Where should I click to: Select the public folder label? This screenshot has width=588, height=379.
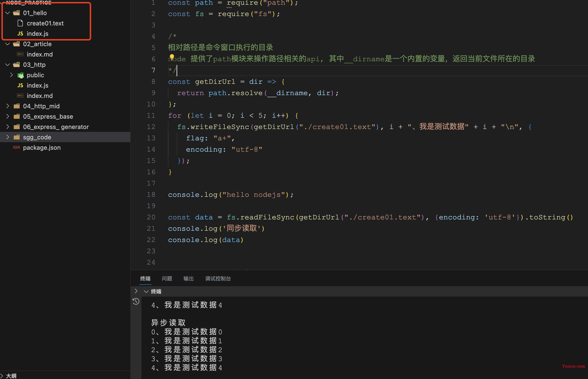pyautogui.click(x=36, y=75)
